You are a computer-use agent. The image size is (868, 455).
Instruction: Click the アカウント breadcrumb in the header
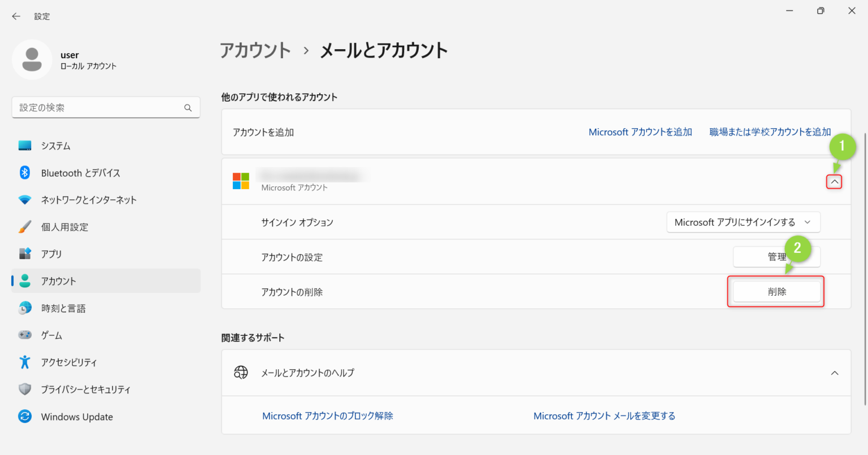pos(255,51)
